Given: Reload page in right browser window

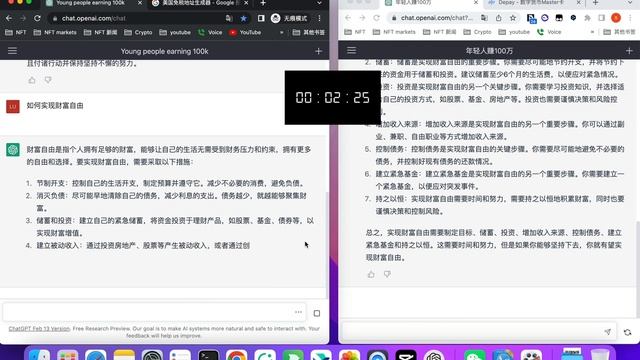Looking at the screenshot, I should [376, 18].
